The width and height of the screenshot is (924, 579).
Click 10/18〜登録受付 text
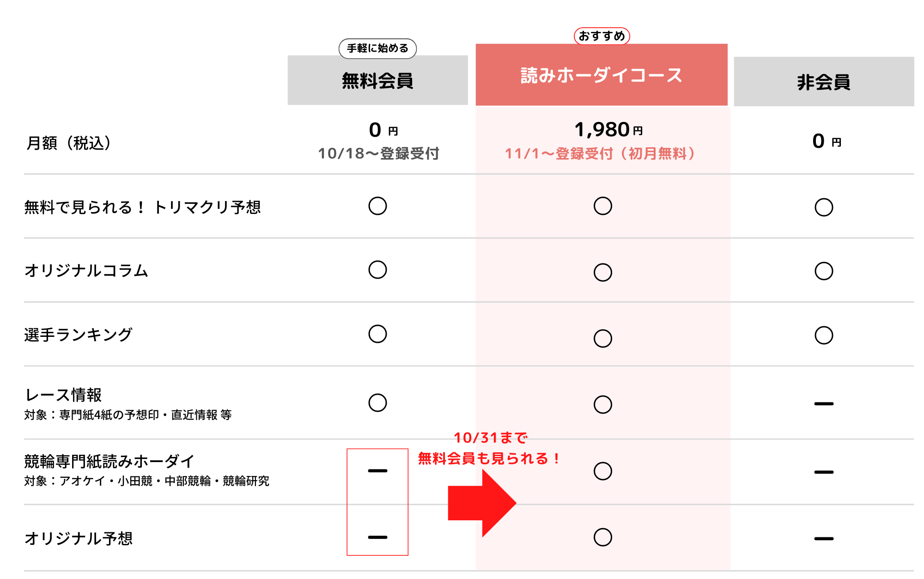378,153
